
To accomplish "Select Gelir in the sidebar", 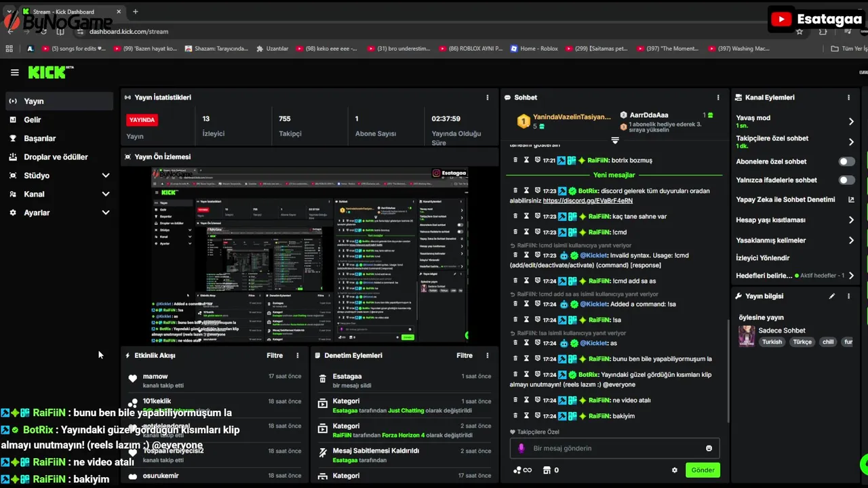I will tap(59, 120).
